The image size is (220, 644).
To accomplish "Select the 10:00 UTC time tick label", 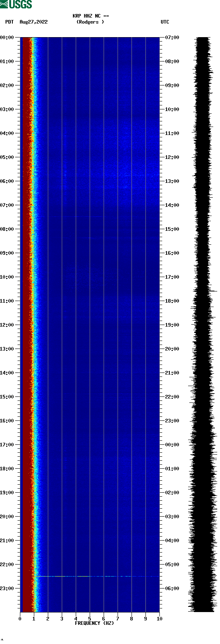I will 172,109.
